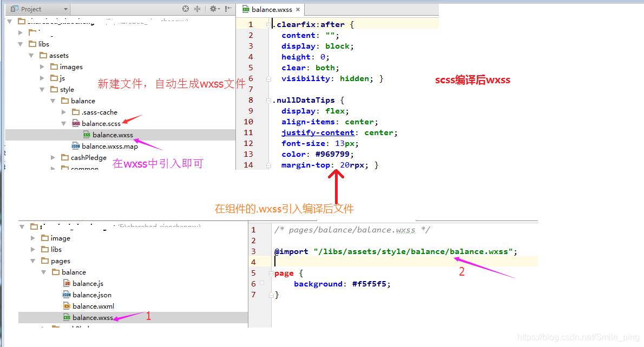This screenshot has height=347, width=644.
Task: Fold the .clearfix:after block at line 1
Action: pos(268,25)
